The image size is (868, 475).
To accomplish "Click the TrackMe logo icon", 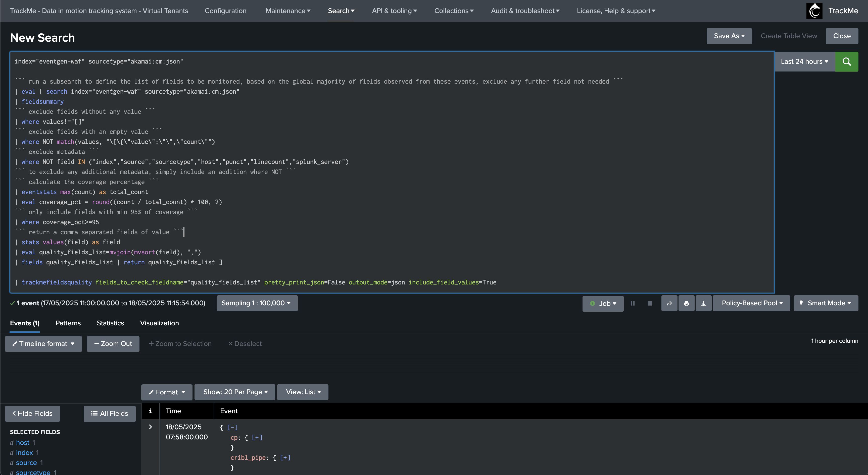I will coord(814,11).
